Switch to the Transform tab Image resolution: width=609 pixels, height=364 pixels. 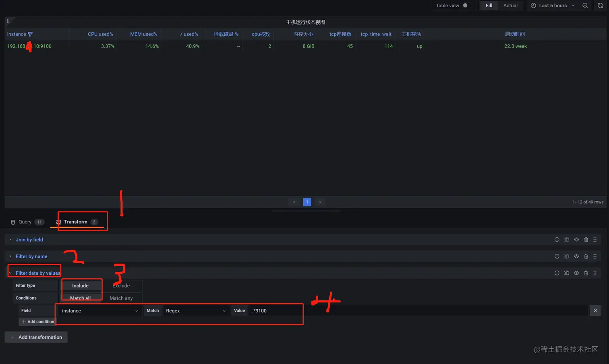pos(77,222)
